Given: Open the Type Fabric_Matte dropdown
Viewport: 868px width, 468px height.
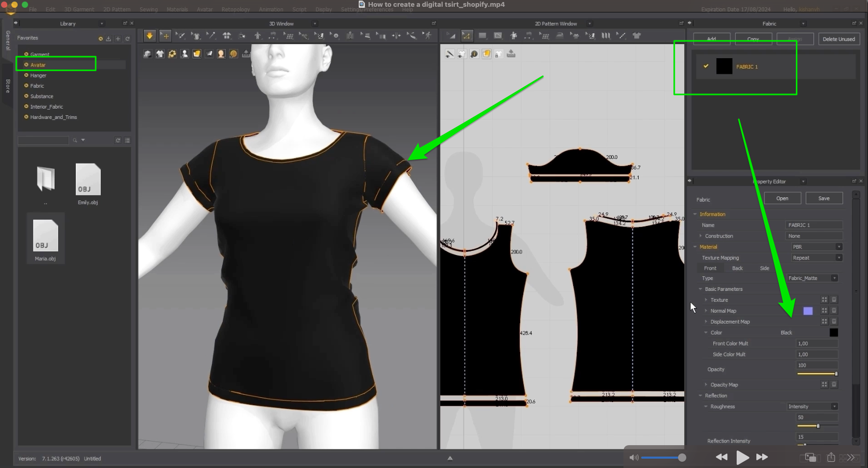Looking at the screenshot, I should click(x=812, y=278).
